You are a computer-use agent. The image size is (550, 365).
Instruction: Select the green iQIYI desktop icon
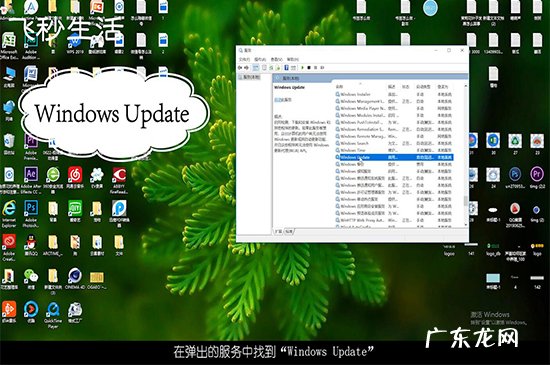[x=75, y=211]
